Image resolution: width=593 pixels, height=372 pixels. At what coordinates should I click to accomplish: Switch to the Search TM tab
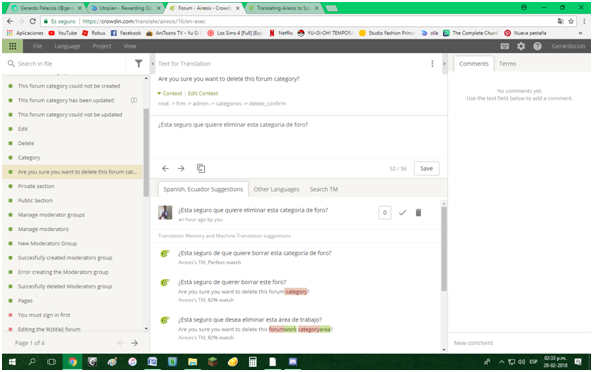point(324,189)
